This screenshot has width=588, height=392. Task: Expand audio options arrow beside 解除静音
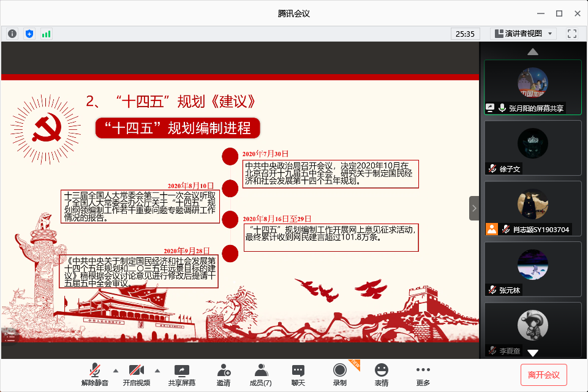115,371
